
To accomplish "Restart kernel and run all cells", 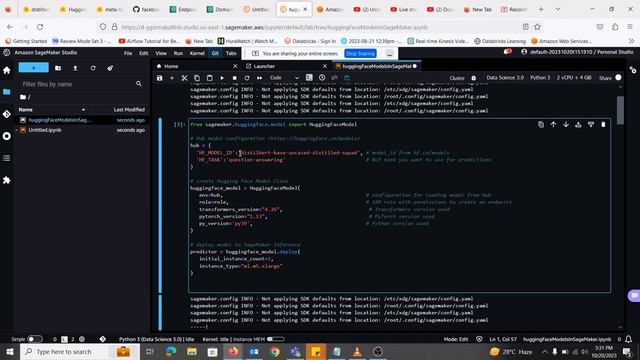I will pos(260,78).
